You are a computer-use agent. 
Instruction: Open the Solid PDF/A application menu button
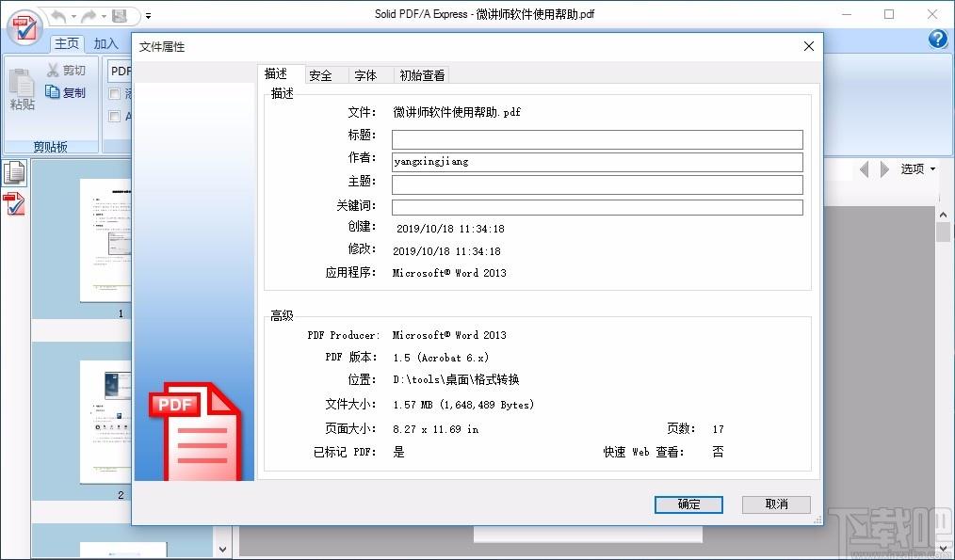(x=24, y=27)
